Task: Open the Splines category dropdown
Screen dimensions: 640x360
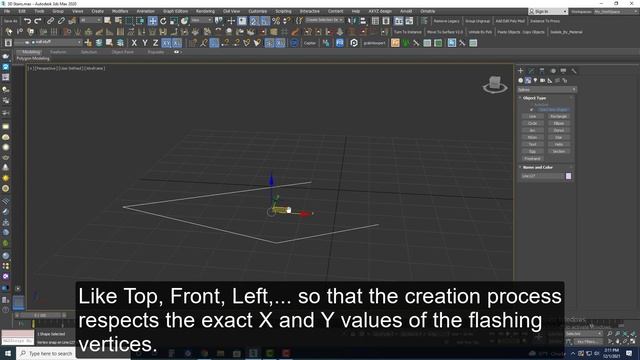Action: [x=546, y=89]
